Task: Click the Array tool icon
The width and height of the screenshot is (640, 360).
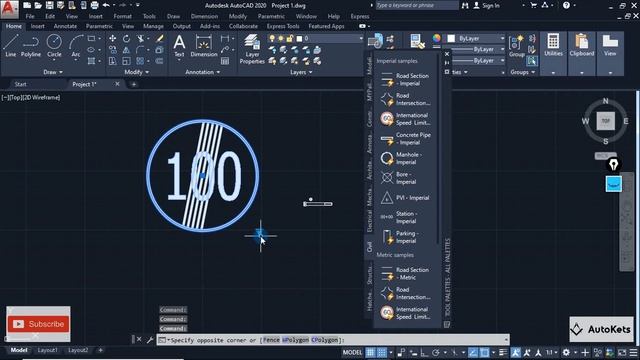Action: (x=140, y=61)
